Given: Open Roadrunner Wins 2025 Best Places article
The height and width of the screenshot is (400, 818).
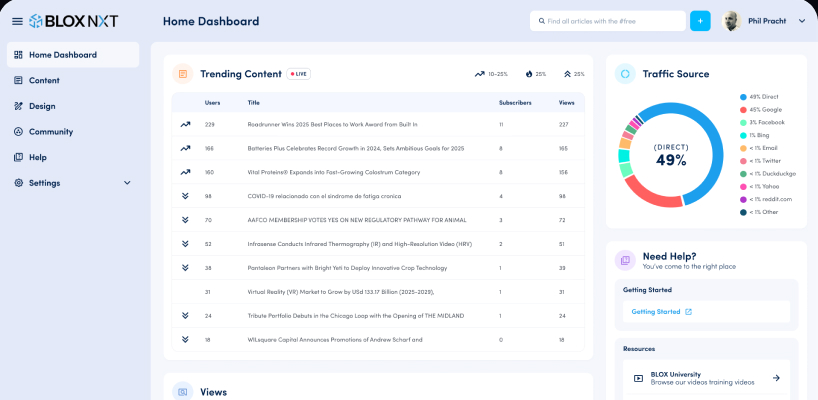Looking at the screenshot, I should 332,125.
